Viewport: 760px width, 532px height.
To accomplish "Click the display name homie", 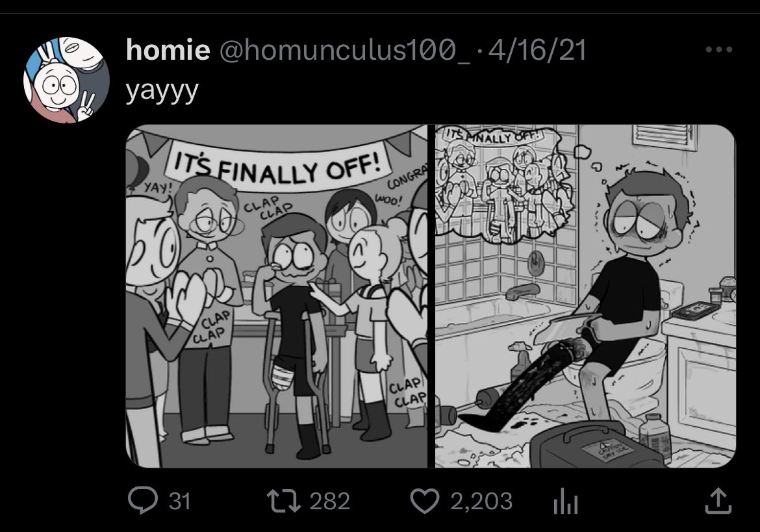I will click(x=168, y=49).
